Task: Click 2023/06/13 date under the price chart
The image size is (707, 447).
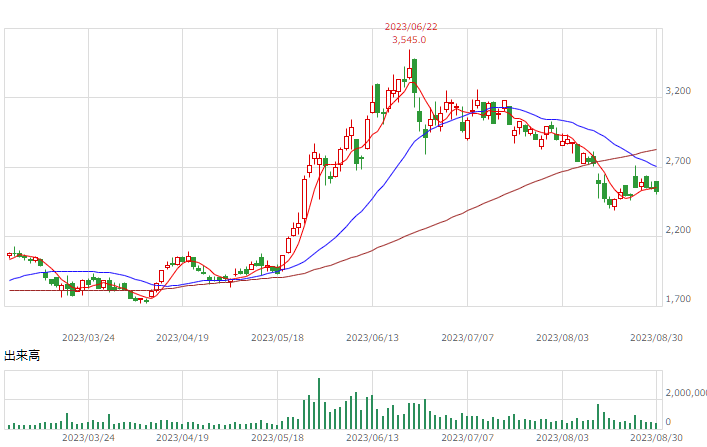Action: [x=372, y=337]
